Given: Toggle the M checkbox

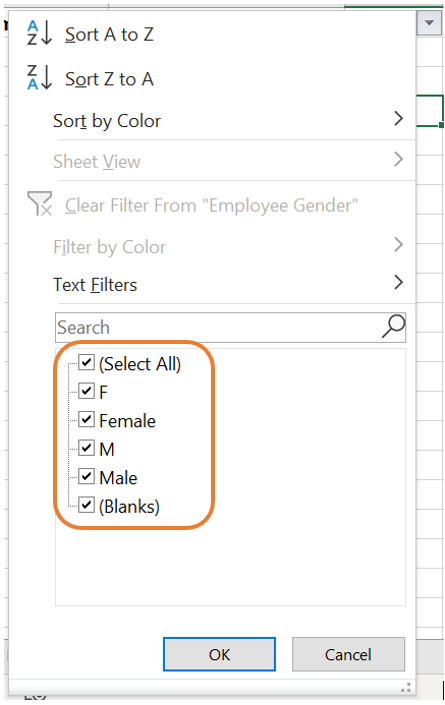Looking at the screenshot, I should pos(86,448).
